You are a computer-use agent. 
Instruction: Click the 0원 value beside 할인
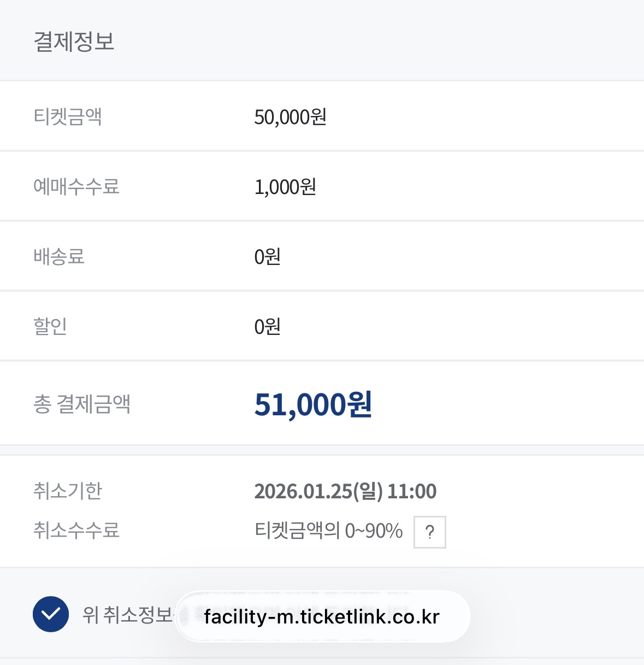click(267, 327)
